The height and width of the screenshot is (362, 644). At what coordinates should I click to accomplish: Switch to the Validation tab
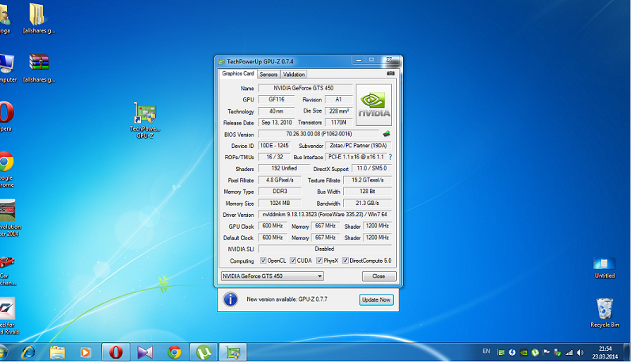coord(294,74)
